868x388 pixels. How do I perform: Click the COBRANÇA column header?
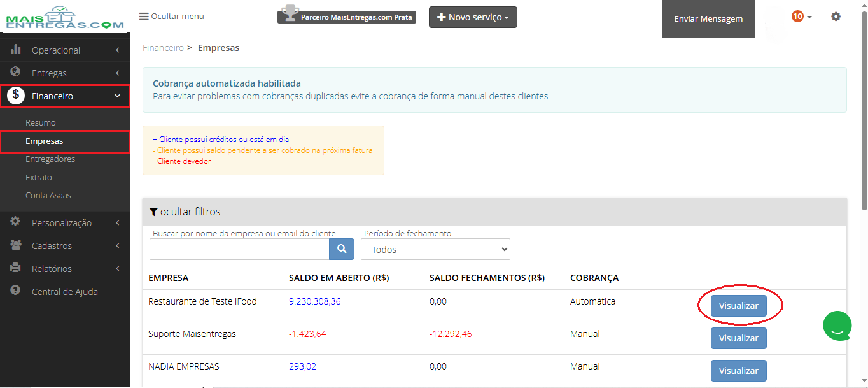coord(594,278)
